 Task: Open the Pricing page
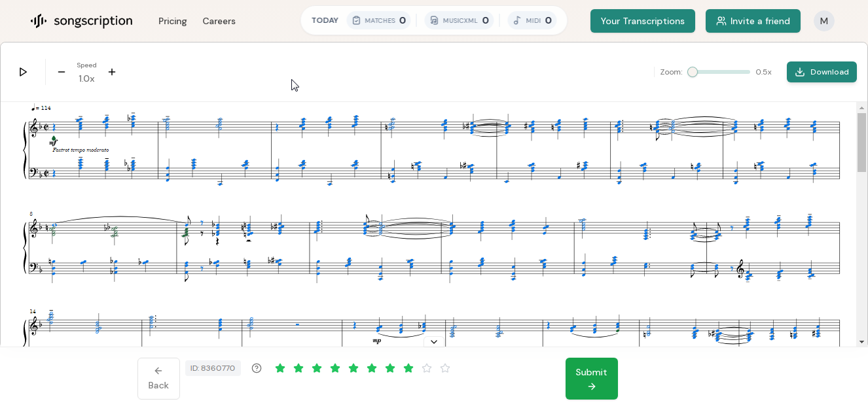coord(172,21)
